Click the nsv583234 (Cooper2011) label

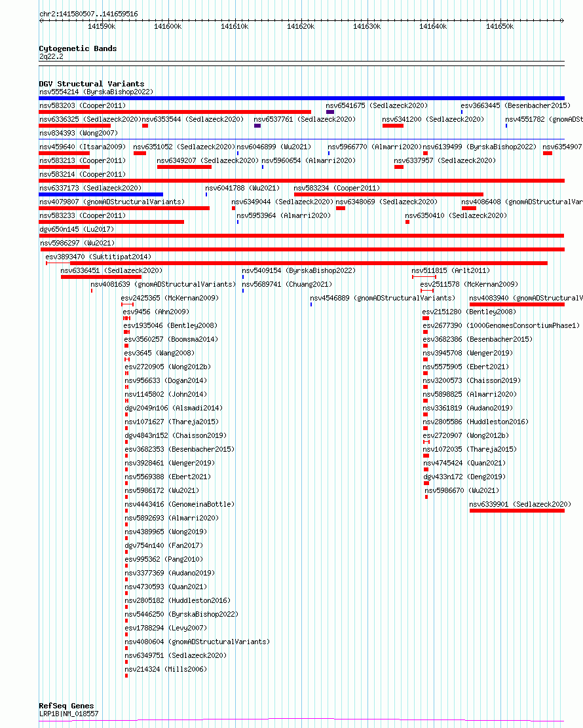(x=337, y=188)
